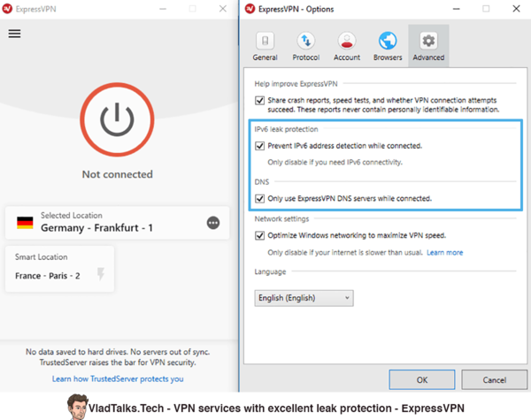Click the Cancel button
The width and height of the screenshot is (531, 420).
click(495, 379)
